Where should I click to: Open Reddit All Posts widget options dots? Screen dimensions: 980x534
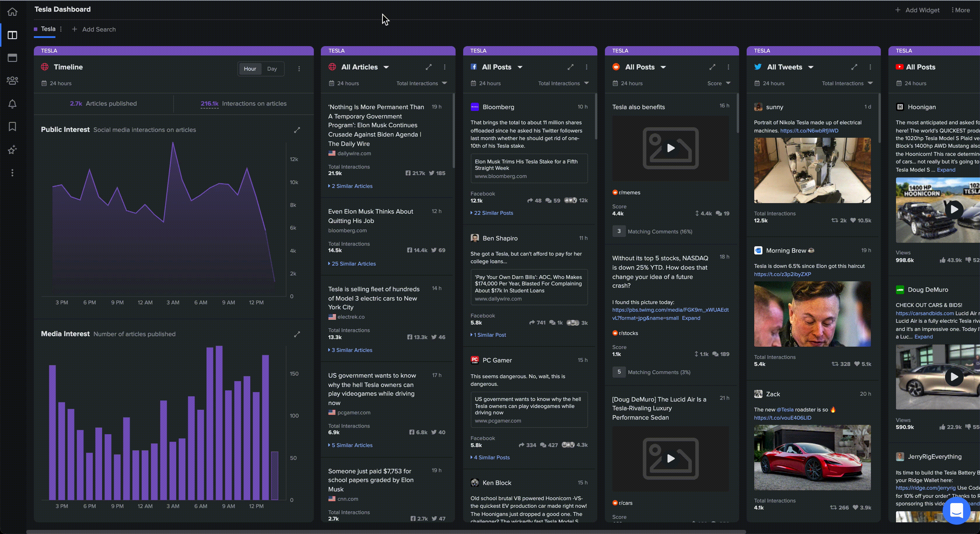coord(729,67)
